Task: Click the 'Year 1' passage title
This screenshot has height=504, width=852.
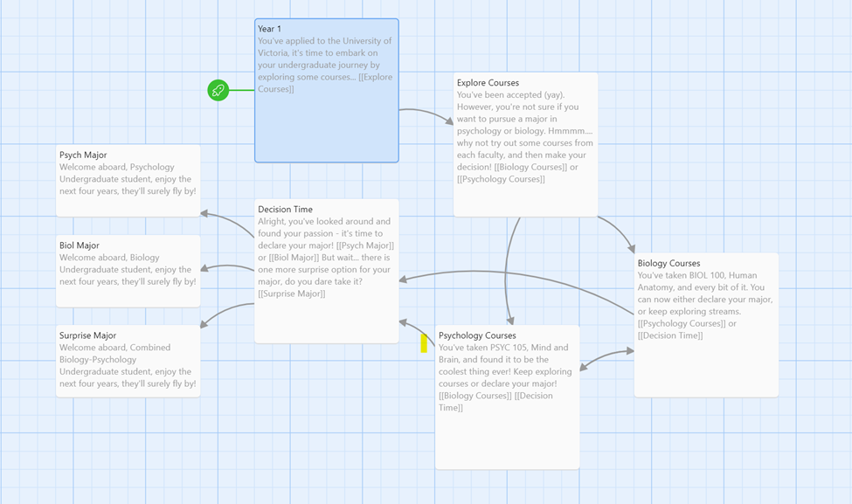Action: point(269,29)
